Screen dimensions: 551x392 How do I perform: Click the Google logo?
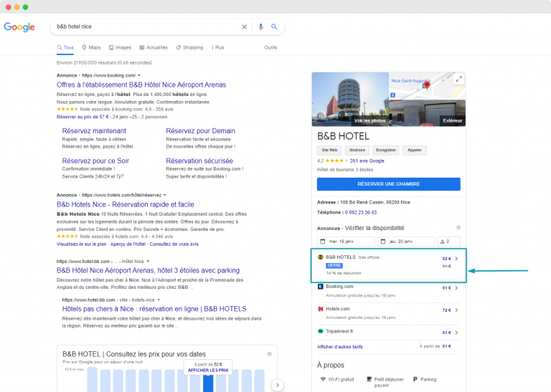pyautogui.click(x=19, y=27)
